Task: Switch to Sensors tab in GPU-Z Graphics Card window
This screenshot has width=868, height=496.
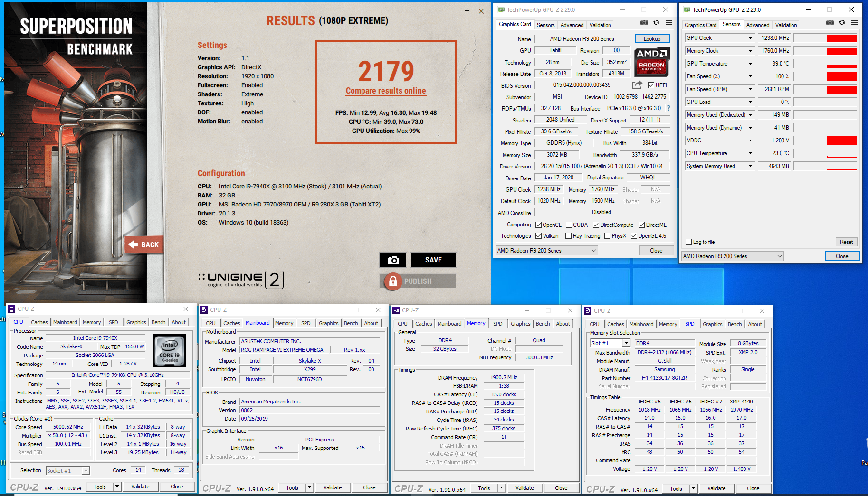Action: pos(545,25)
